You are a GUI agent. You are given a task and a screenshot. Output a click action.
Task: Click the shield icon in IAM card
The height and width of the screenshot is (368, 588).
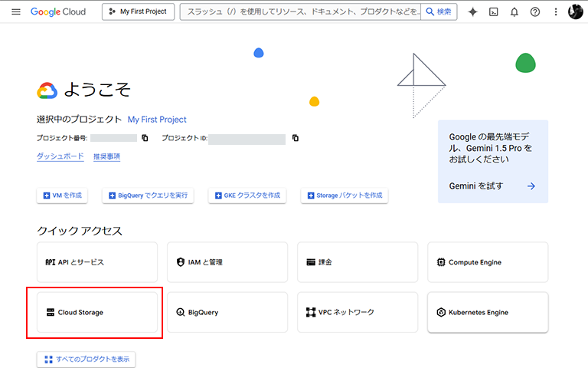click(181, 262)
